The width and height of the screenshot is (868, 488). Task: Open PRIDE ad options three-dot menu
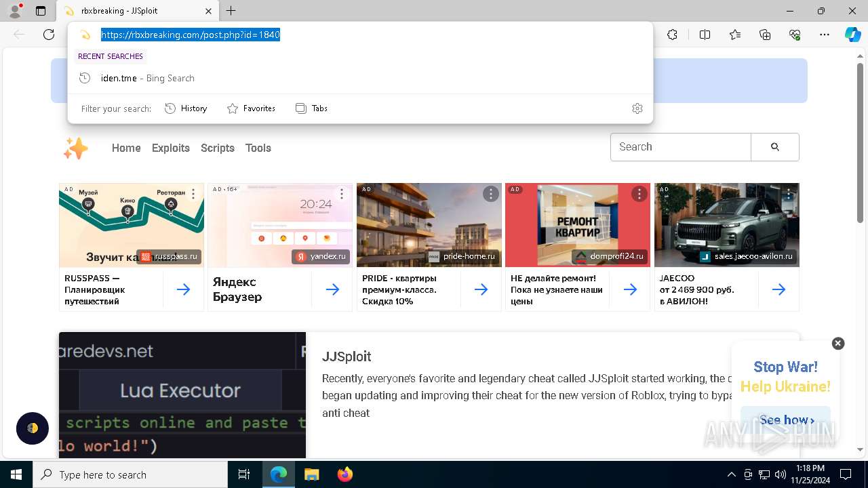(x=490, y=194)
